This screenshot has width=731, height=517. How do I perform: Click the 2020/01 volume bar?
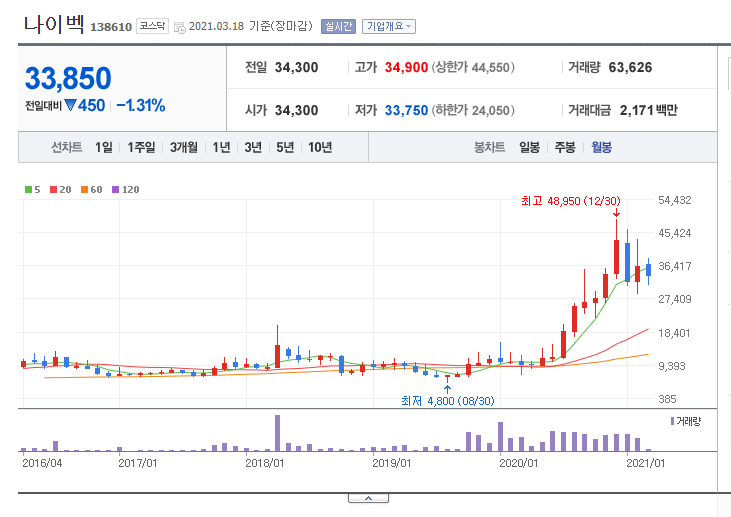tap(500, 437)
